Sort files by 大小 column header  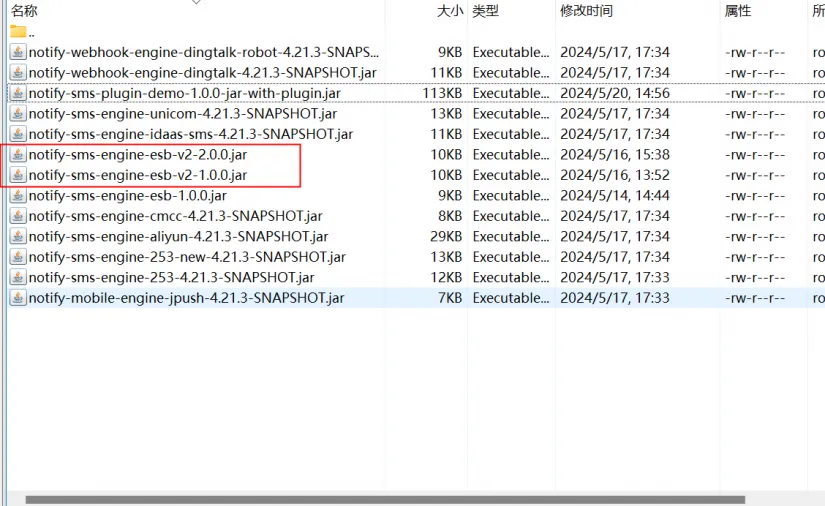450,11
